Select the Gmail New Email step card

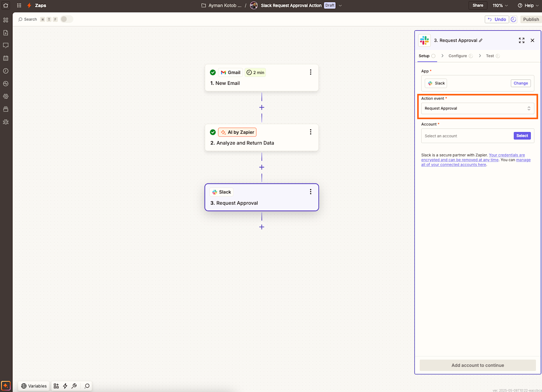[262, 78]
